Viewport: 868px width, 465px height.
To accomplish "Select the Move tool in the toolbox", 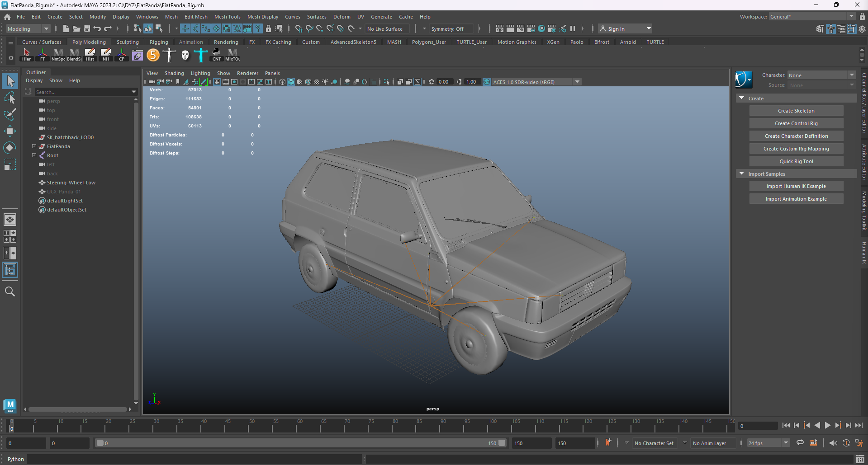I will pyautogui.click(x=9, y=131).
